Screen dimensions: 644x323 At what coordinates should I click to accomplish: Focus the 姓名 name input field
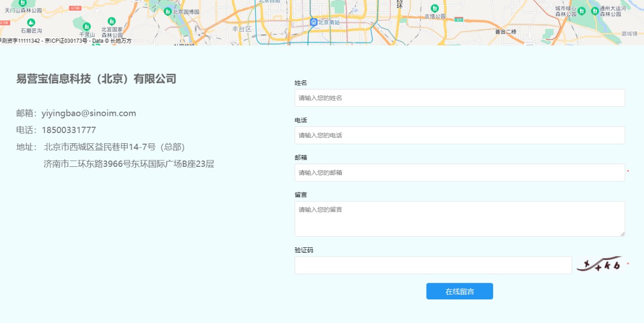[x=459, y=98]
